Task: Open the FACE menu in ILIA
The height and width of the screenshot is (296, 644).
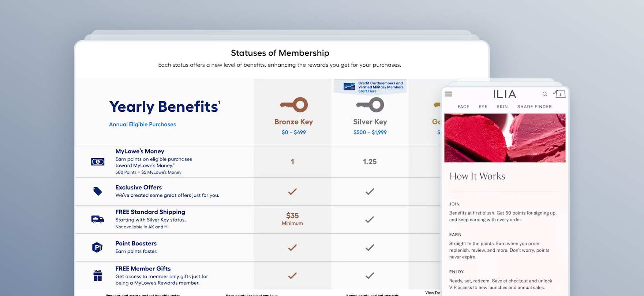Action: tap(463, 107)
